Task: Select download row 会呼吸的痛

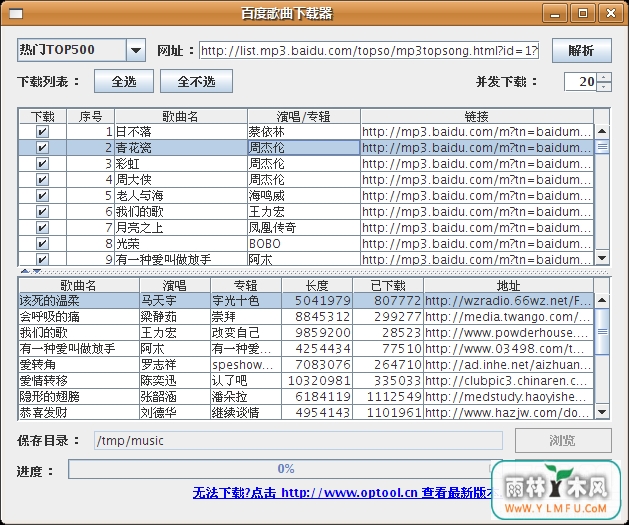Action: tap(306, 316)
